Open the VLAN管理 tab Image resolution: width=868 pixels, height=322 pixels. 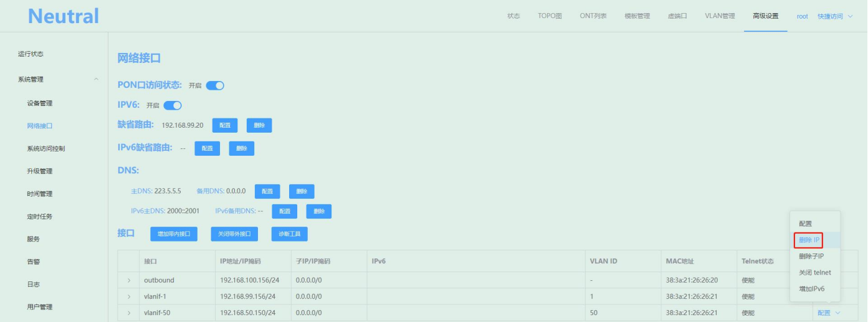(x=720, y=16)
